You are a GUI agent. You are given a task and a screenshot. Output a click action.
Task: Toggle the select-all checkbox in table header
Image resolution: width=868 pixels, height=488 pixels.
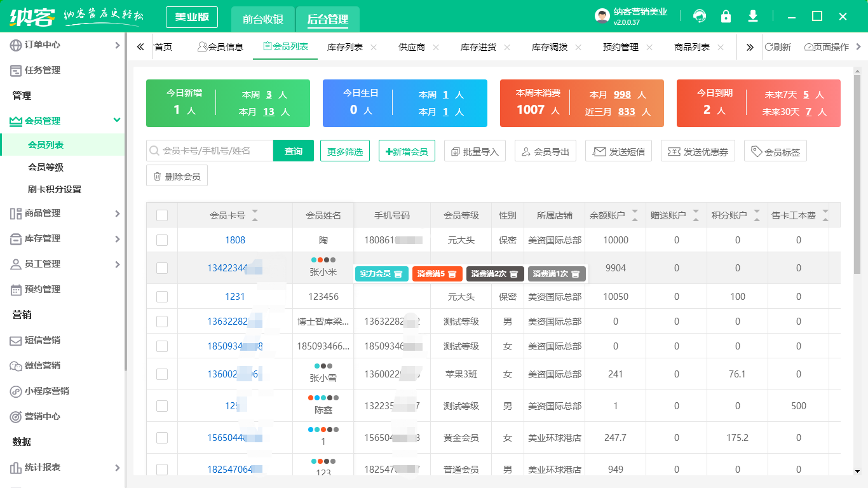point(162,215)
